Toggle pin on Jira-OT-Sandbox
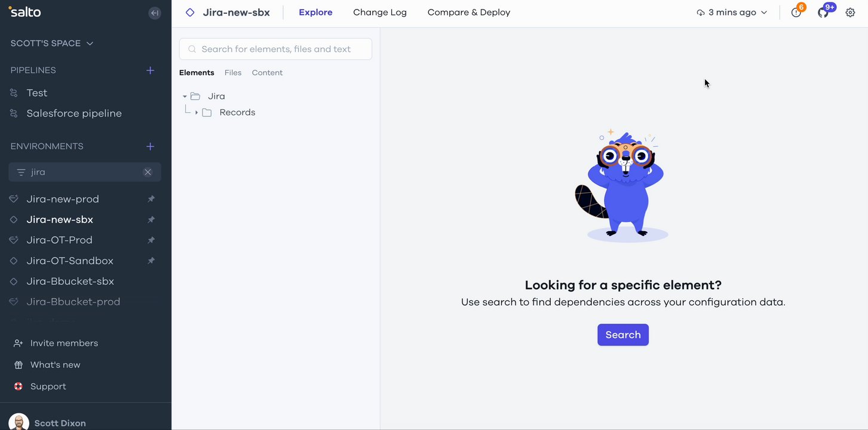 pos(151,261)
